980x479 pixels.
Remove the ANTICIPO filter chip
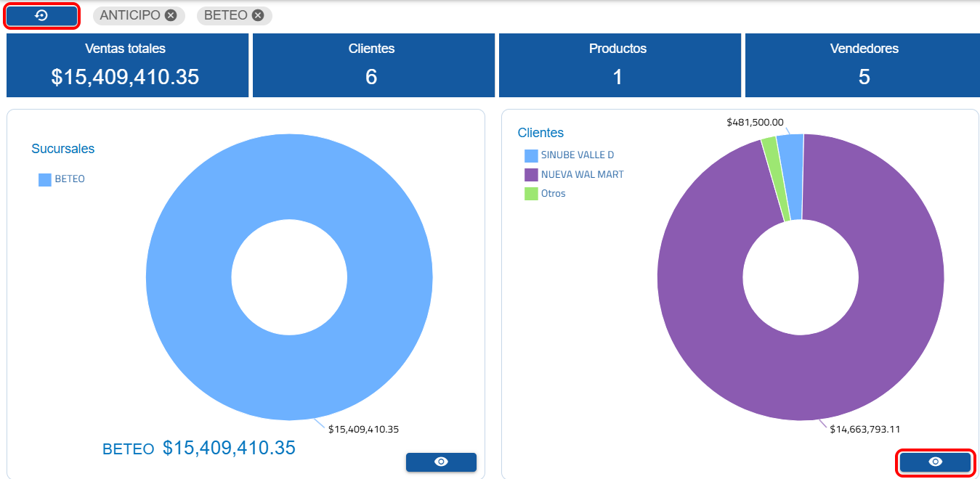(x=171, y=15)
